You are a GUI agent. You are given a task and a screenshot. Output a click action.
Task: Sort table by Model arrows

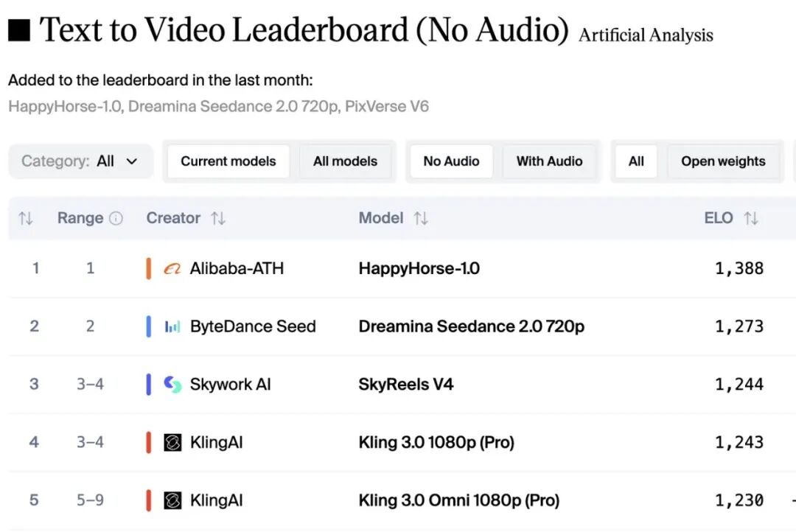tap(421, 218)
